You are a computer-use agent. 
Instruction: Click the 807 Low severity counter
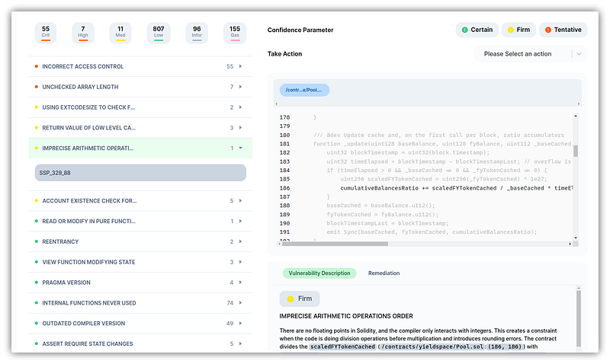coord(158,32)
